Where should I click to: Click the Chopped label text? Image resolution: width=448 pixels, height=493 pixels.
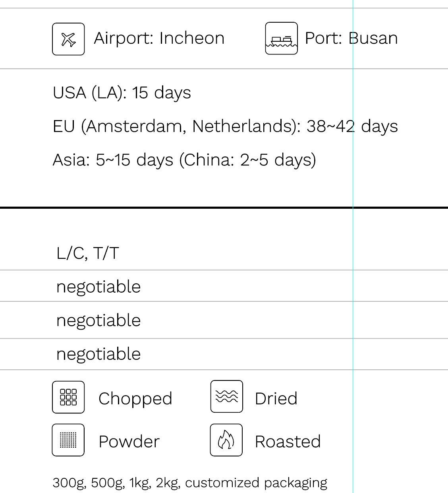[x=135, y=399]
